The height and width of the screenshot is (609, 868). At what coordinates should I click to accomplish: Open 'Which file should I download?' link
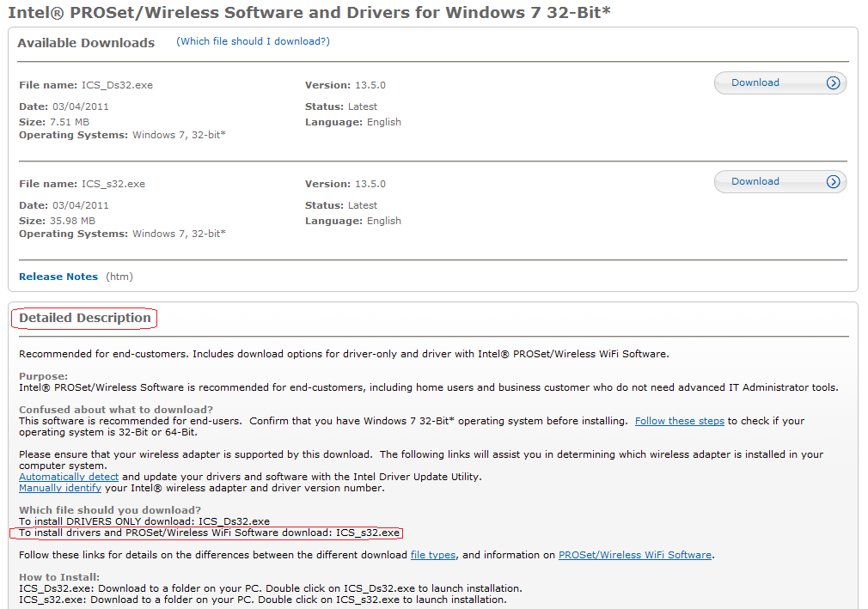(x=253, y=41)
